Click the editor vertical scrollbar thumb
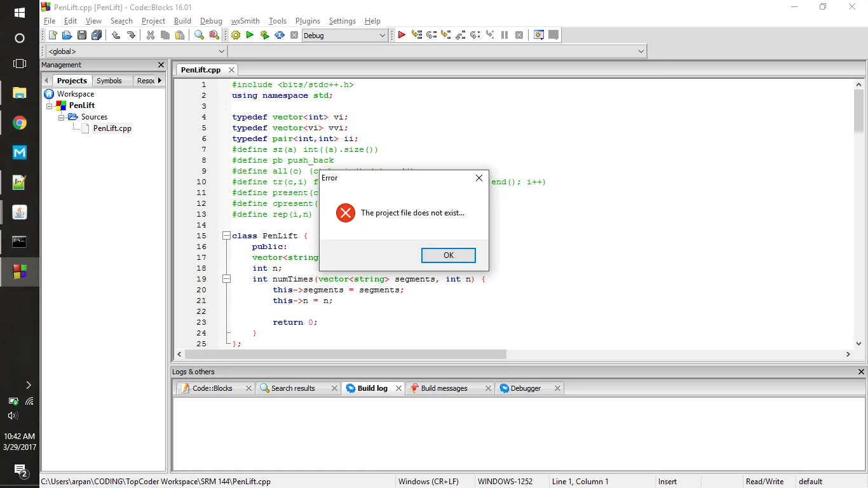This screenshot has height=488, width=868. (x=859, y=111)
